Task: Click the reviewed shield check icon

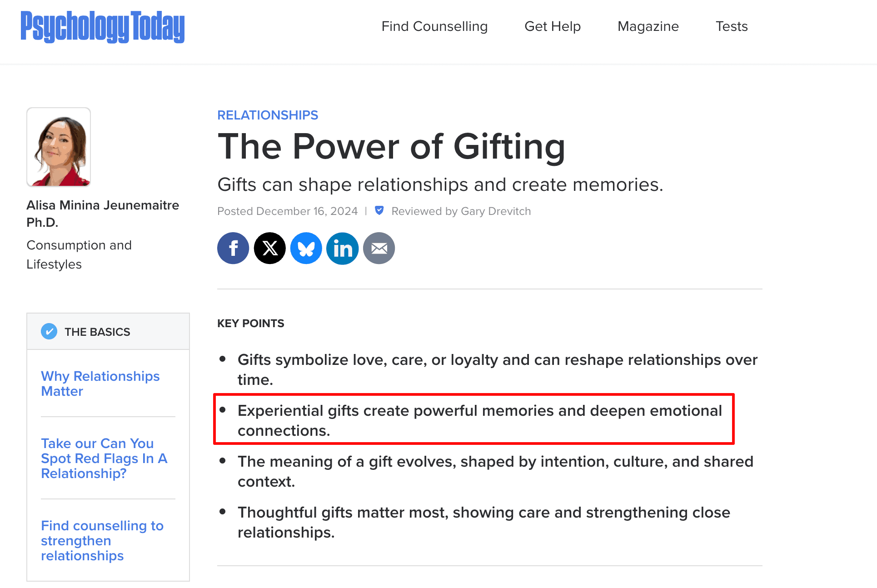Action: click(x=379, y=210)
